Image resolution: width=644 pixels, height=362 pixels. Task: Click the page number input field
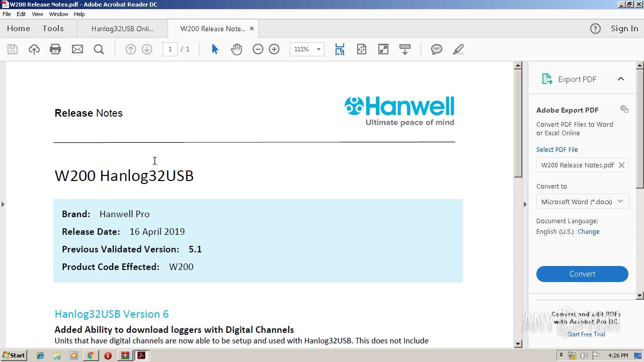[x=170, y=49]
